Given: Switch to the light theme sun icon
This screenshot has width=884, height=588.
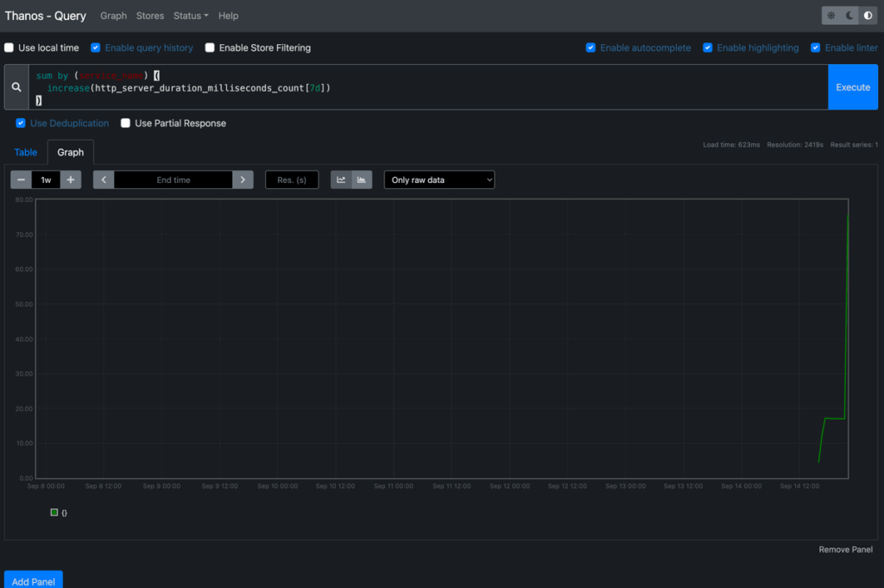Looking at the screenshot, I should (831, 16).
